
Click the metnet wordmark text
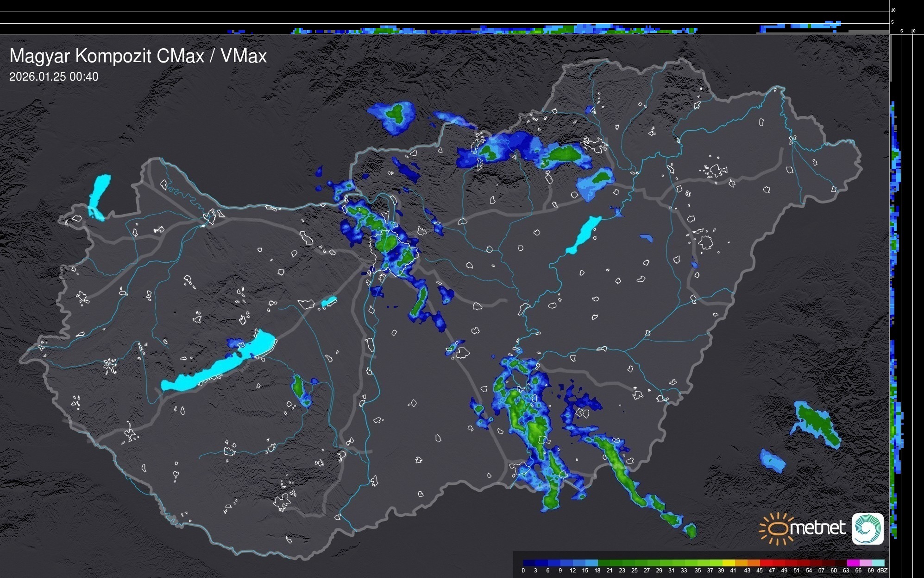[817, 528]
